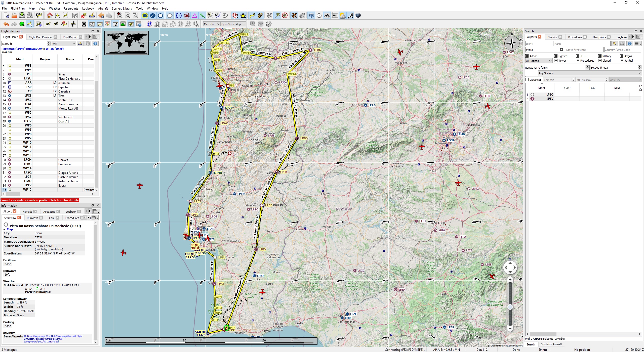Click Simulator Aircraft tab at bottom

click(x=551, y=344)
